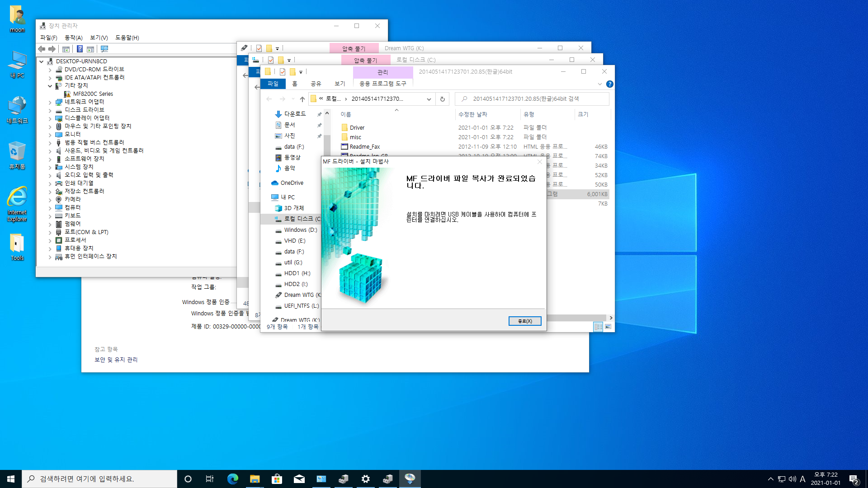
Task: Expand the IDE ATA/ATAPI 컨트롤러 node
Action: (50, 78)
